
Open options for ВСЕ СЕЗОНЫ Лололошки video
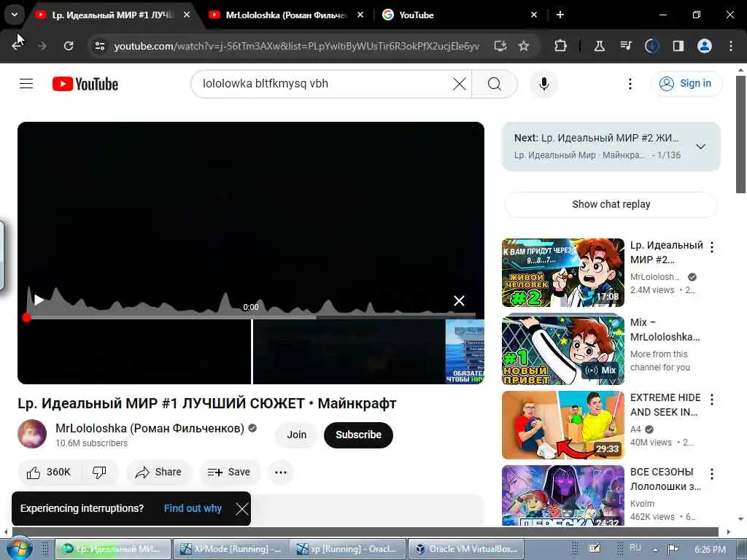(x=712, y=473)
